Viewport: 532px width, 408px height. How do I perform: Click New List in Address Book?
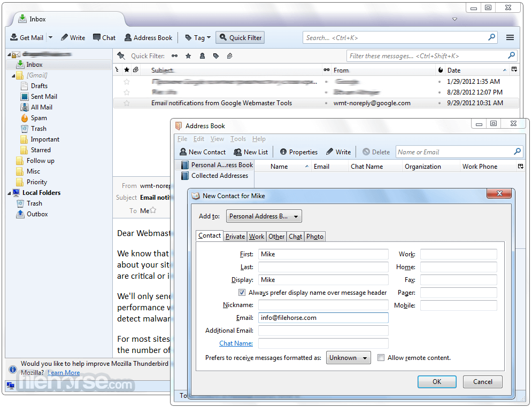[251, 152]
